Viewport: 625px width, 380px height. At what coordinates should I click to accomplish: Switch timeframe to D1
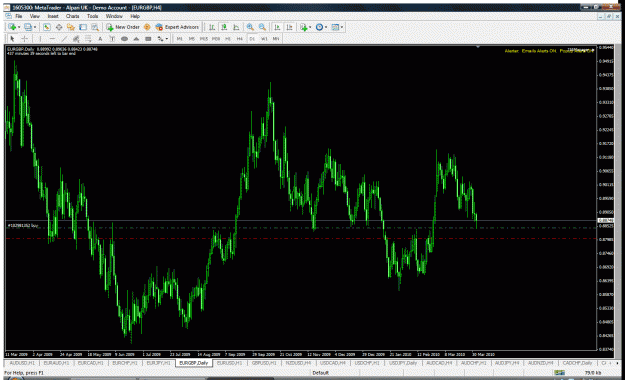(252, 39)
